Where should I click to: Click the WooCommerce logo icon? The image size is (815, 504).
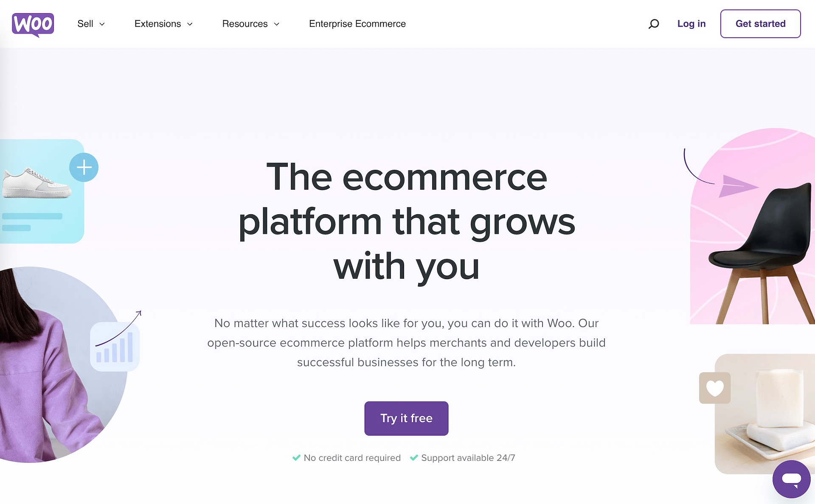(33, 23)
